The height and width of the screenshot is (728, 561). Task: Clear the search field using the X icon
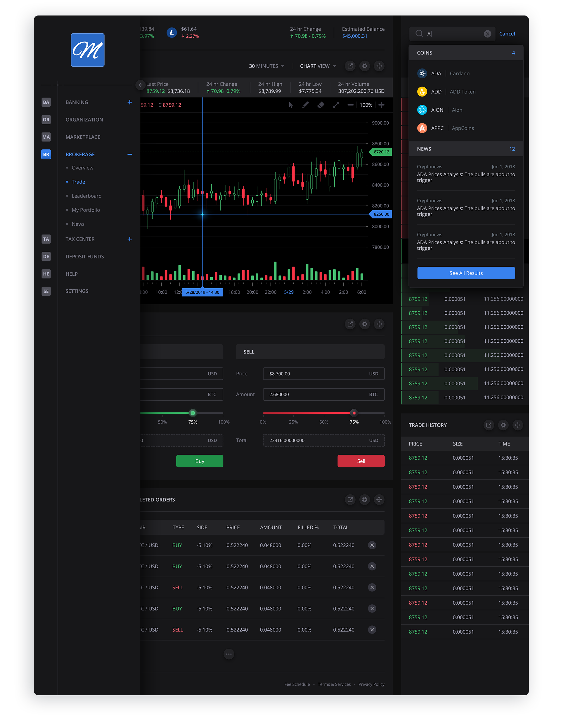488,33
